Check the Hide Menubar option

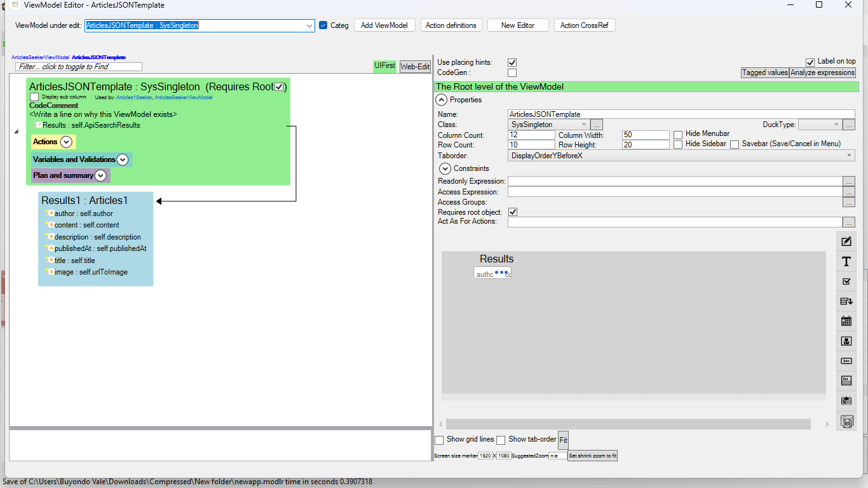[x=678, y=134]
